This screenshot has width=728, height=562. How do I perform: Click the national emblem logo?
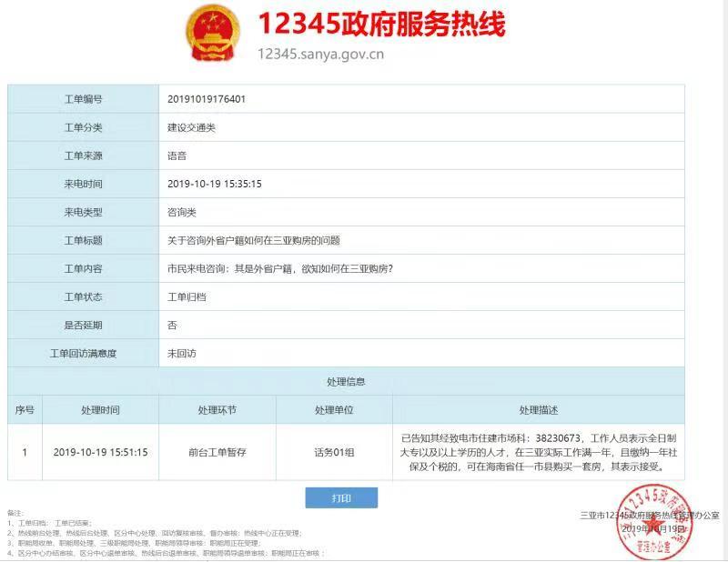212,35
